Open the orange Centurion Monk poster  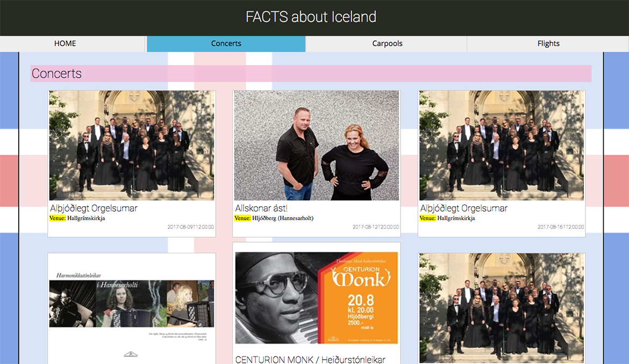tap(317, 298)
